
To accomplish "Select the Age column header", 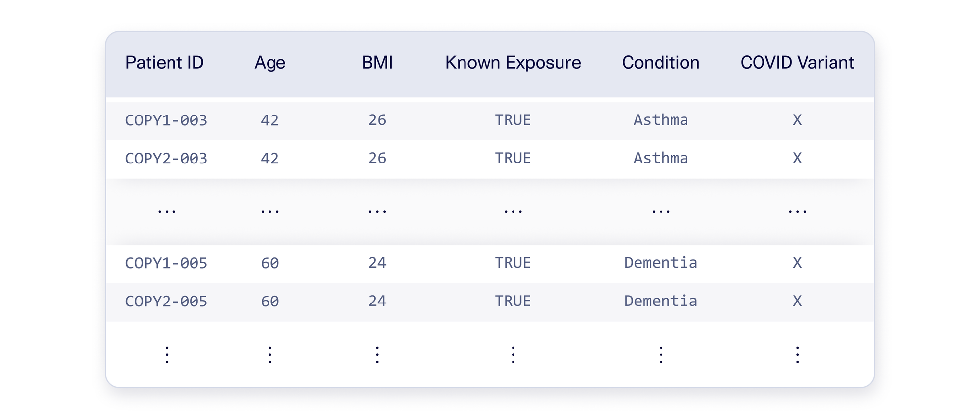I will pyautogui.click(x=270, y=64).
